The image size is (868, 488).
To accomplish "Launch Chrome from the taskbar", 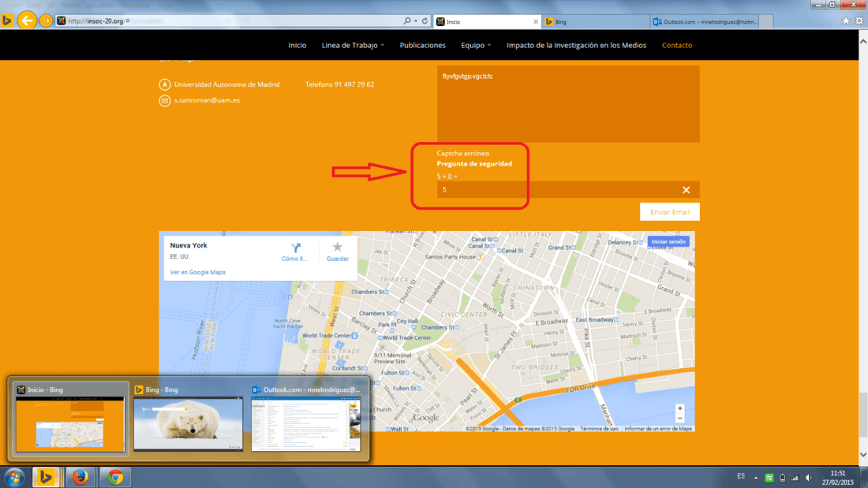I will [115, 477].
